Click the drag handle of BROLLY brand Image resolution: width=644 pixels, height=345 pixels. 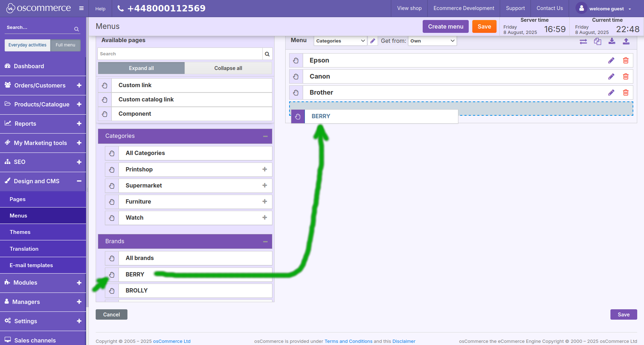point(112,291)
